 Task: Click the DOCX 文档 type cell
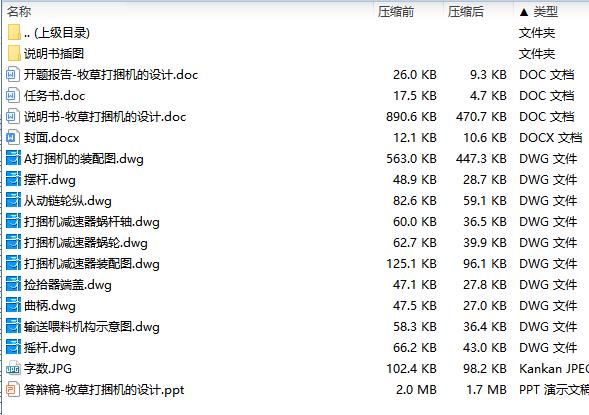pyautogui.click(x=551, y=138)
